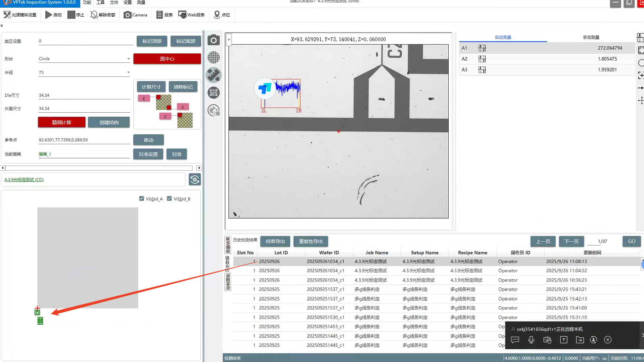The image size is (644, 362).
Task: Click the A2 measurement type icon
Action: pos(482,59)
